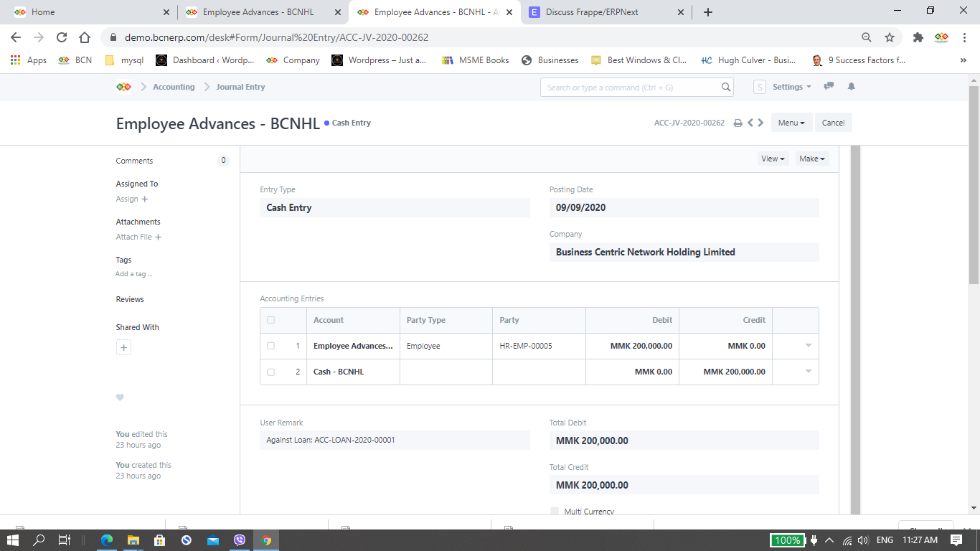Click the battery 100% indicator
The image size is (980, 551).
click(787, 540)
